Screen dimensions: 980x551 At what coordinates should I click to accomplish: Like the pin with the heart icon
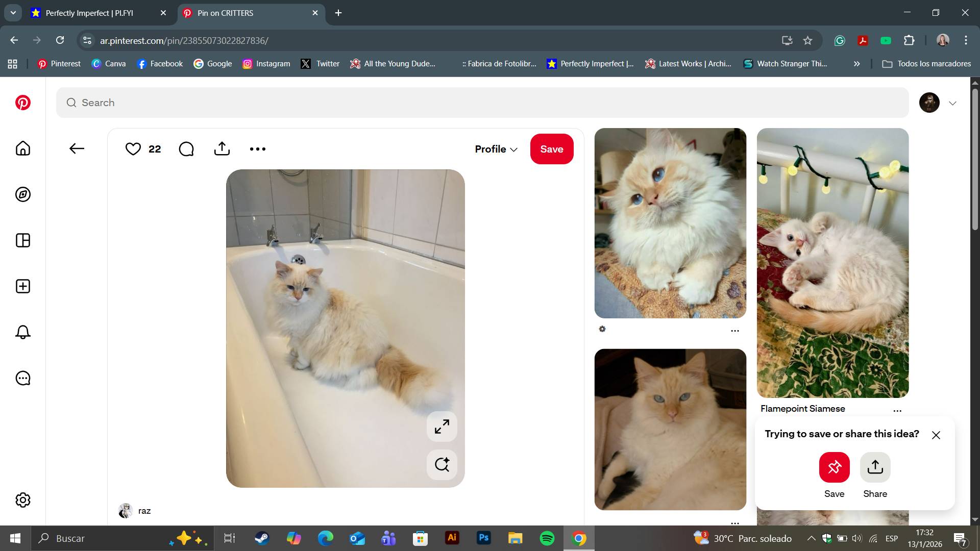tap(133, 149)
